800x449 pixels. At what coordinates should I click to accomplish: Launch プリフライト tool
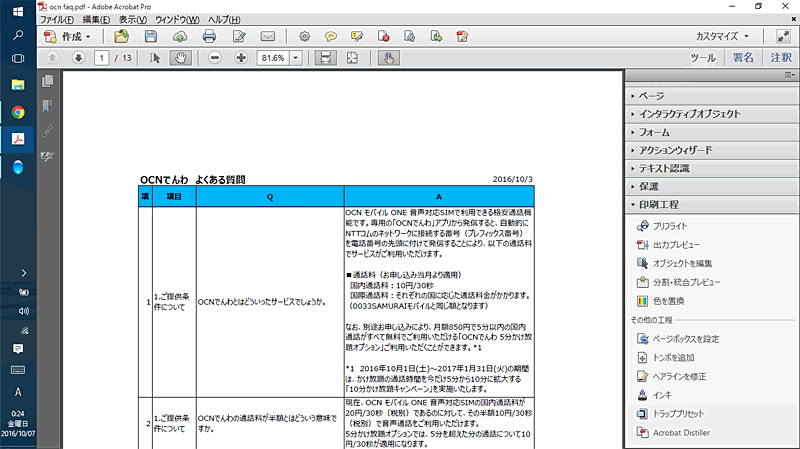662,226
